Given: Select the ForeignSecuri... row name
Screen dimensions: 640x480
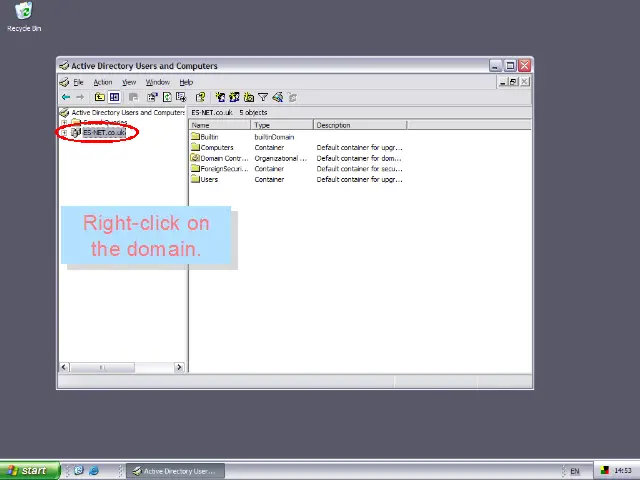Looking at the screenshot, I should [x=224, y=169].
